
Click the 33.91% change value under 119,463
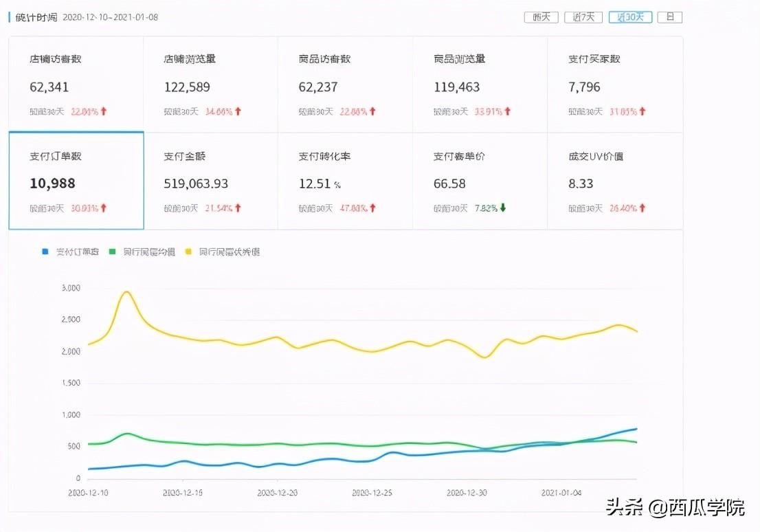tap(488, 111)
